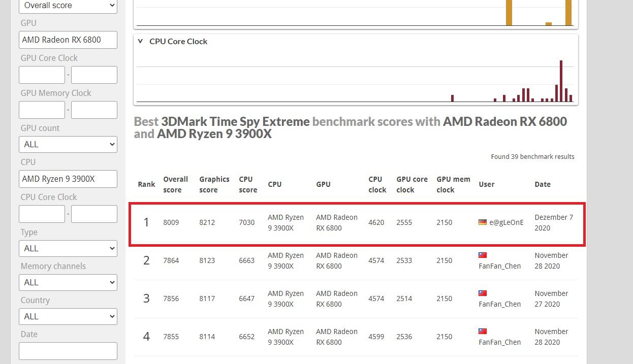Click the GPU Core Clock maximum field
Image resolution: width=633 pixels, height=364 pixels.
(94, 75)
